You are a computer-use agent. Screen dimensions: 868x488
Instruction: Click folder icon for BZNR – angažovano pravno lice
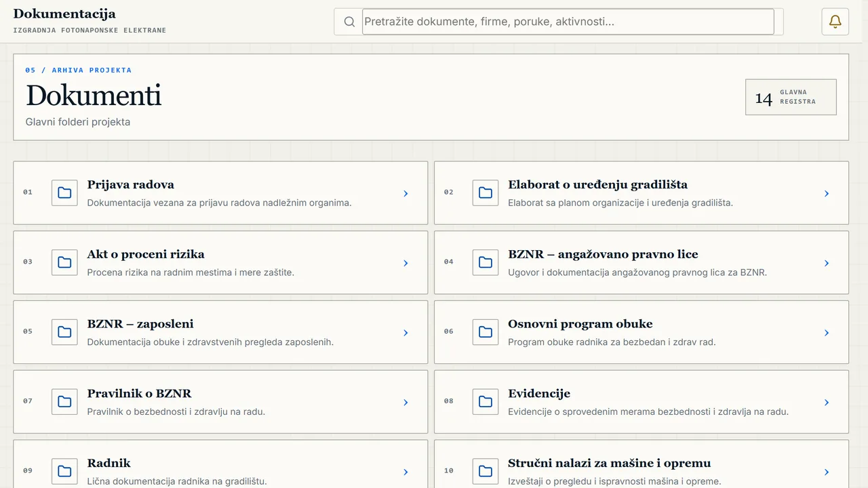[486, 262]
